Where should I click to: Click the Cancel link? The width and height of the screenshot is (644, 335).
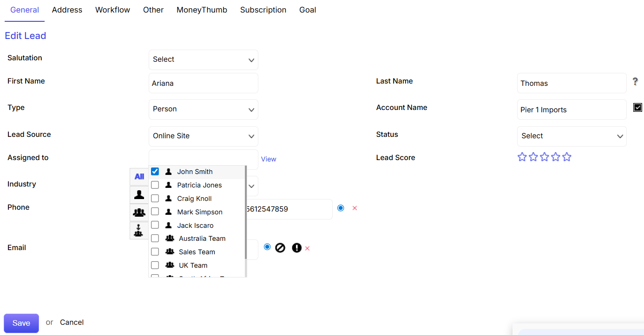pos(72,322)
